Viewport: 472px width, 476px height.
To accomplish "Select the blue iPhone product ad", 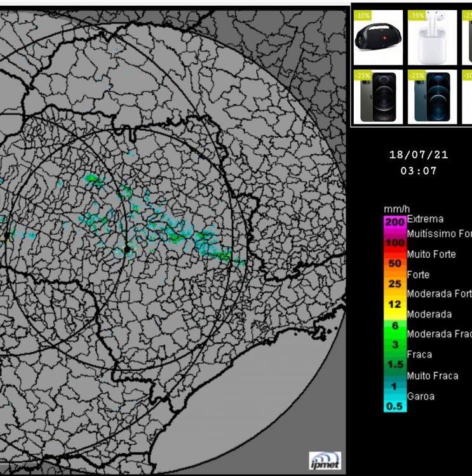I will pos(433,96).
